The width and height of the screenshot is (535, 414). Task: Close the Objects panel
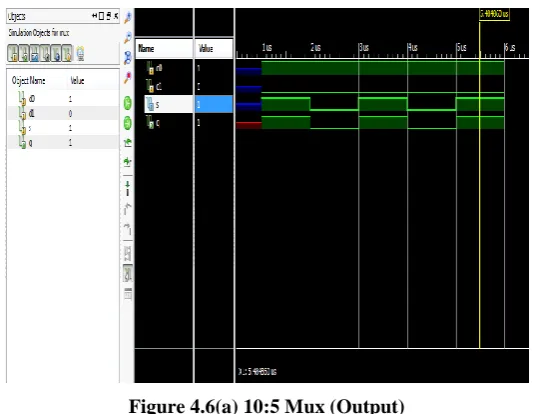pos(116,16)
